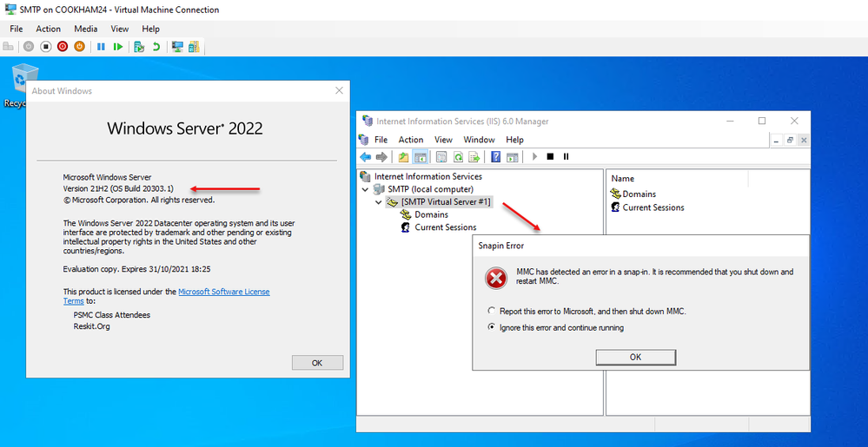Close the About Windows dialog
868x447 pixels.
339,91
